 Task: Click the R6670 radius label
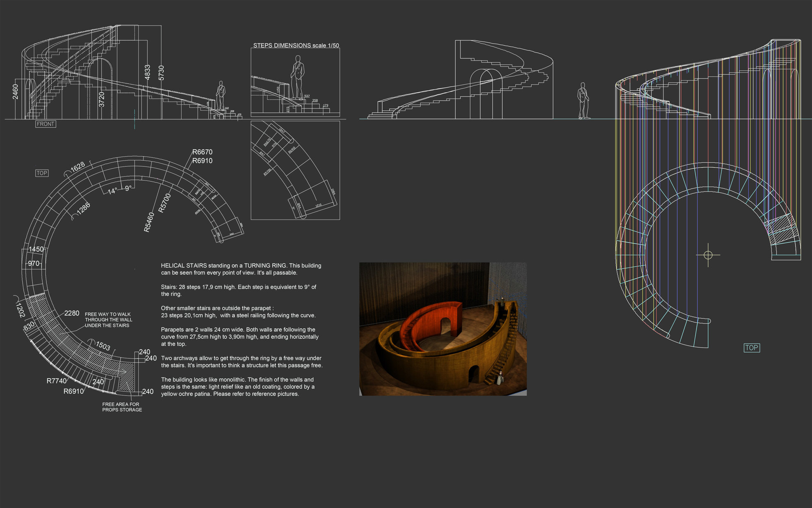pyautogui.click(x=202, y=152)
